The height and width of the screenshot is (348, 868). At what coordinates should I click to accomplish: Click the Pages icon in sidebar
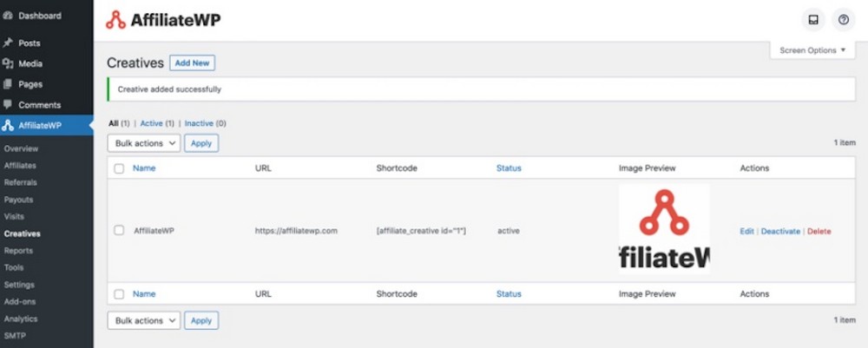coord(8,84)
